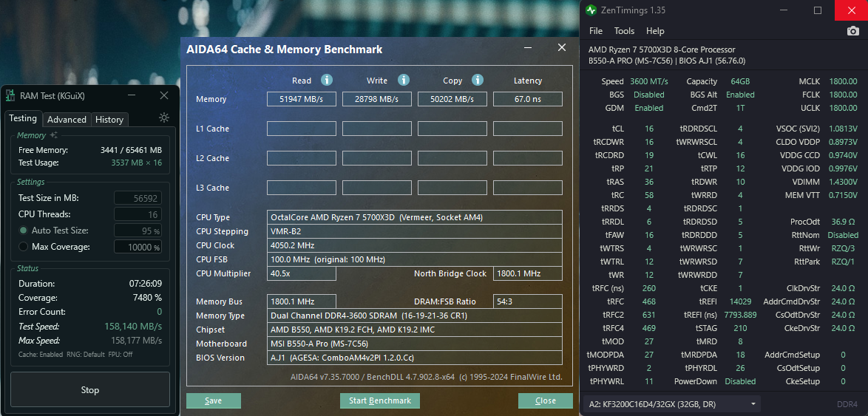This screenshot has width=868, height=416.
Task: Click the CPU Type value field in AIDA64
Action: 415,217
